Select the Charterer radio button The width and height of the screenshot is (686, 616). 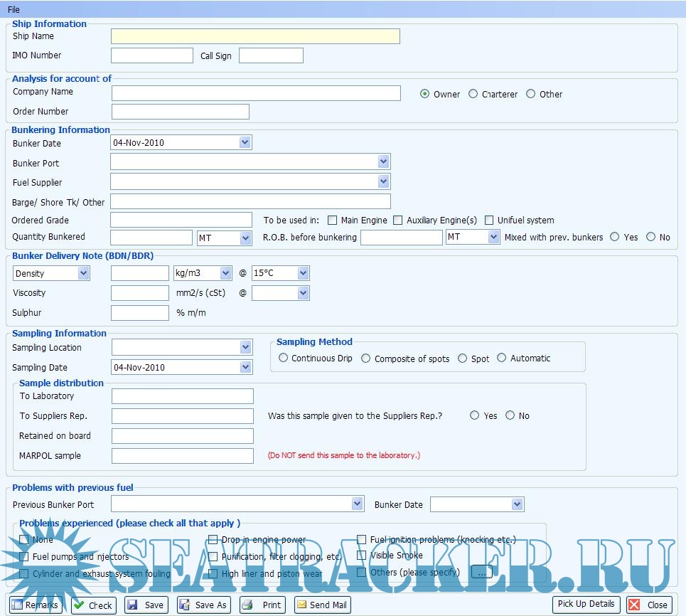click(473, 94)
